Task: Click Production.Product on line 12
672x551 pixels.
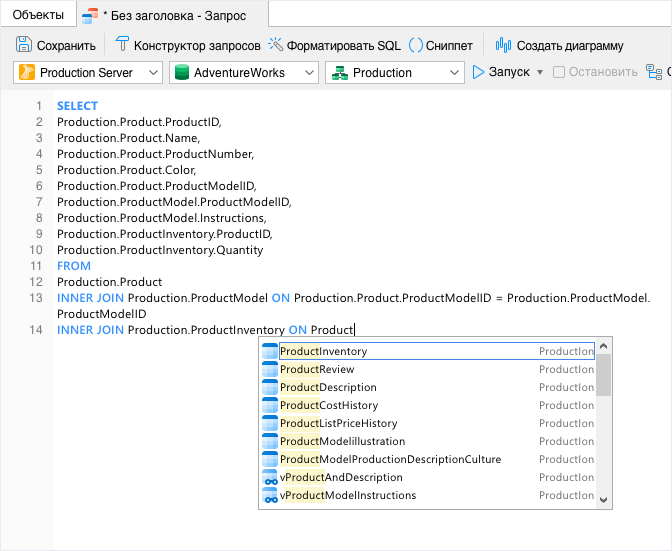Action: [110, 282]
